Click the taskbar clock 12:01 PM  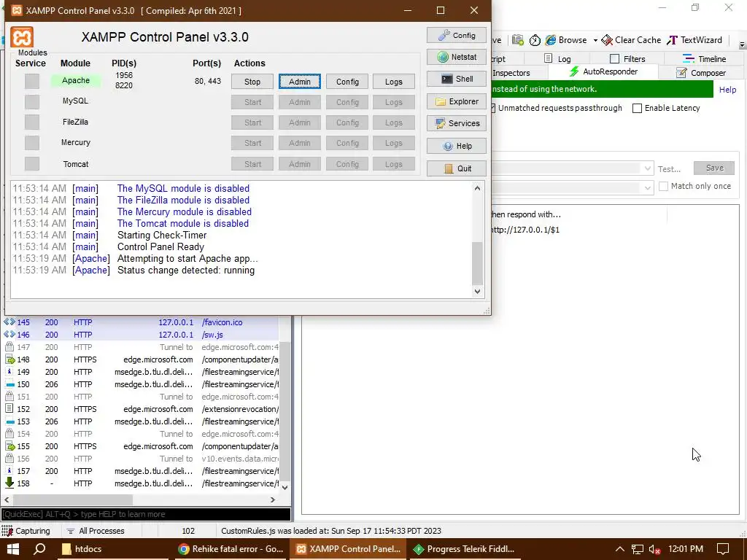coord(686,549)
